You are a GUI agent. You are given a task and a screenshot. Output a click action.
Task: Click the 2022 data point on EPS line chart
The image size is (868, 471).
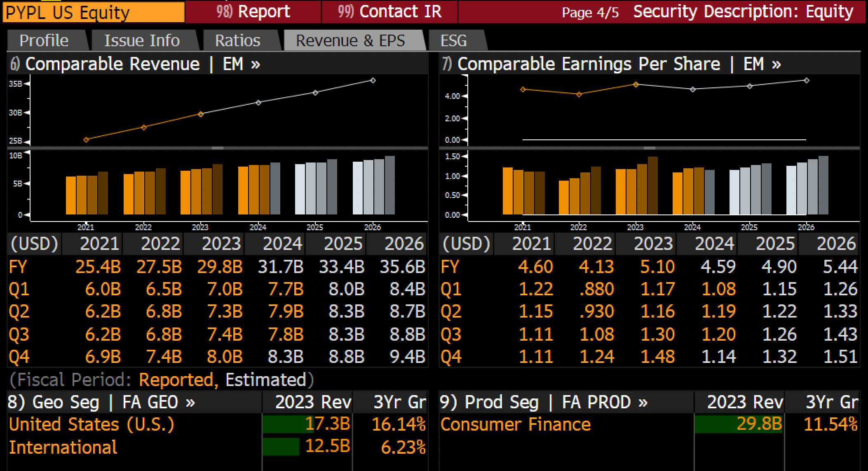[x=579, y=94]
